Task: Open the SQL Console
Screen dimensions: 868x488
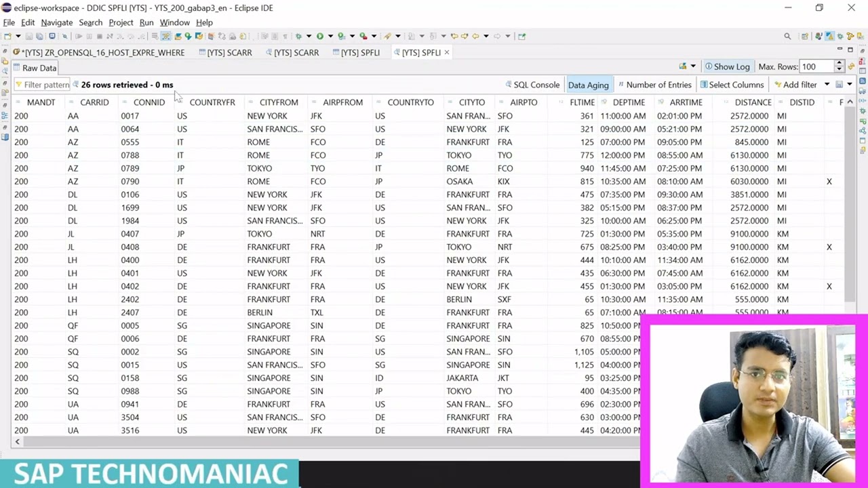Action: 532,85
